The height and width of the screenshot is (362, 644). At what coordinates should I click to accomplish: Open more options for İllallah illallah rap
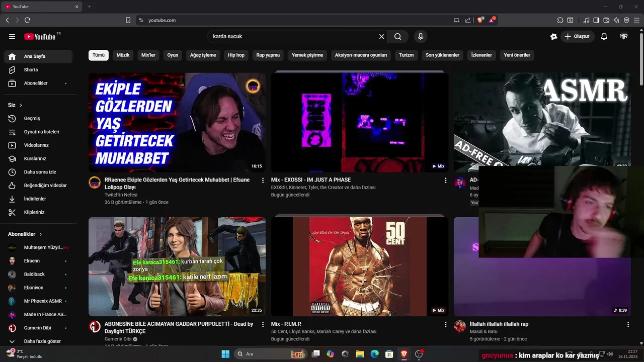pos(628,325)
